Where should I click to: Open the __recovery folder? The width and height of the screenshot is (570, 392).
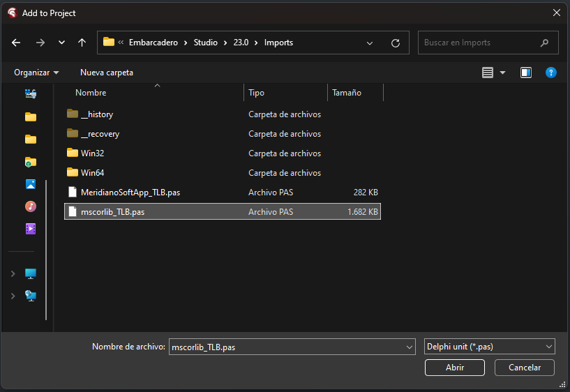coord(223,134)
